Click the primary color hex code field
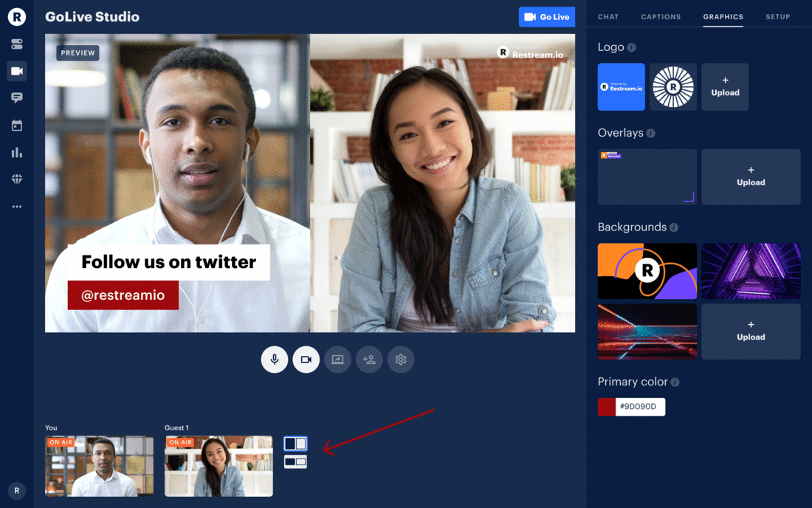812x508 pixels. [640, 407]
